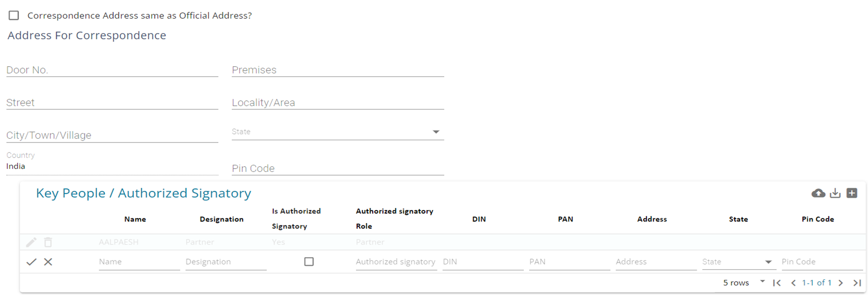Jump to last page of table
This screenshot has width=868, height=295.
tap(857, 283)
